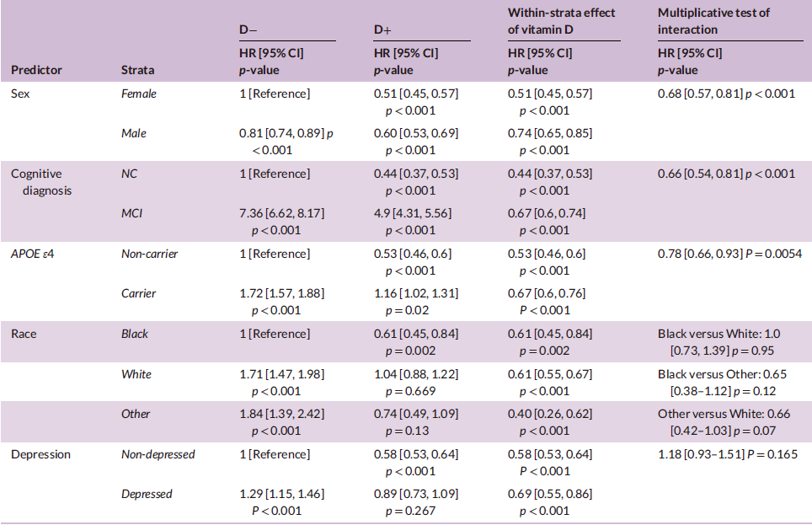Select the Depression predictor label
This screenshot has width=812, height=525.
[x=40, y=454]
